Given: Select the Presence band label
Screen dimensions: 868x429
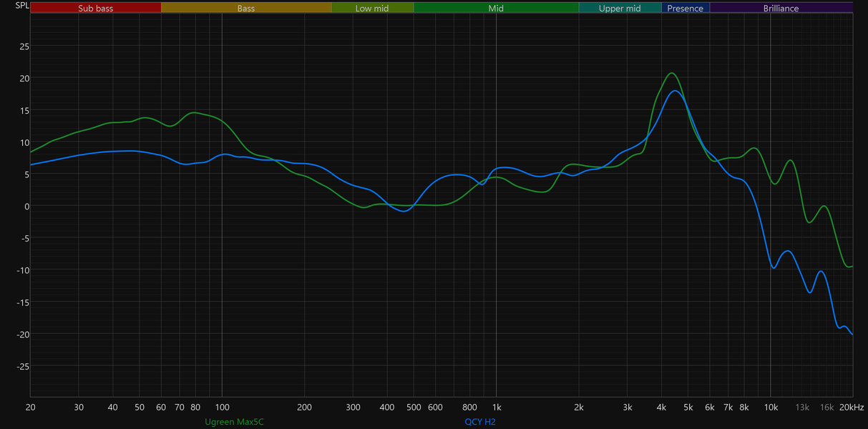Looking at the screenshot, I should click(x=686, y=9).
